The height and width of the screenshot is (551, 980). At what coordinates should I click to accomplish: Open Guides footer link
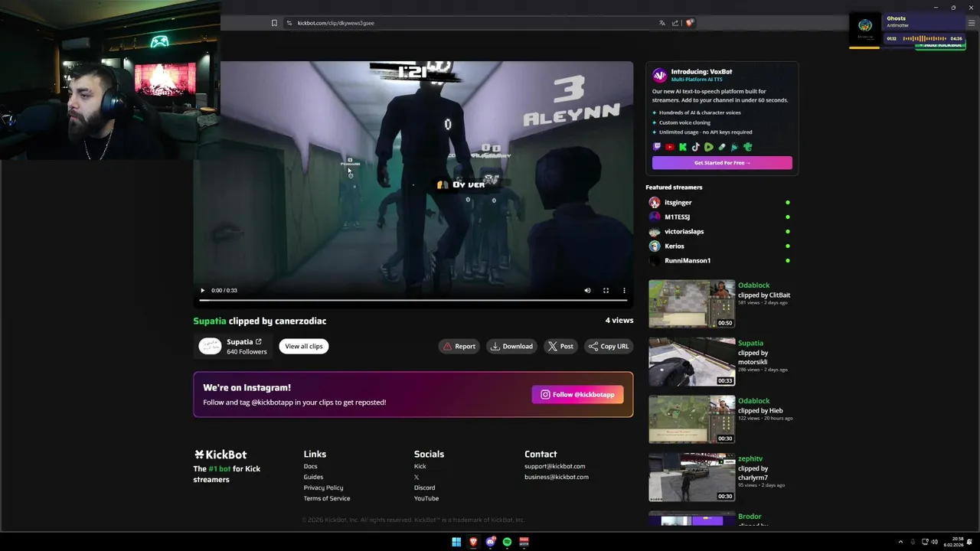313,478
